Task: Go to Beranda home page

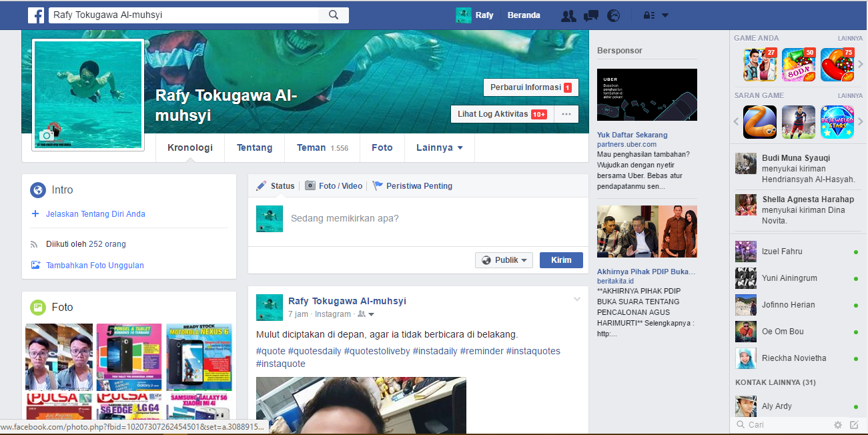Action: tap(524, 15)
